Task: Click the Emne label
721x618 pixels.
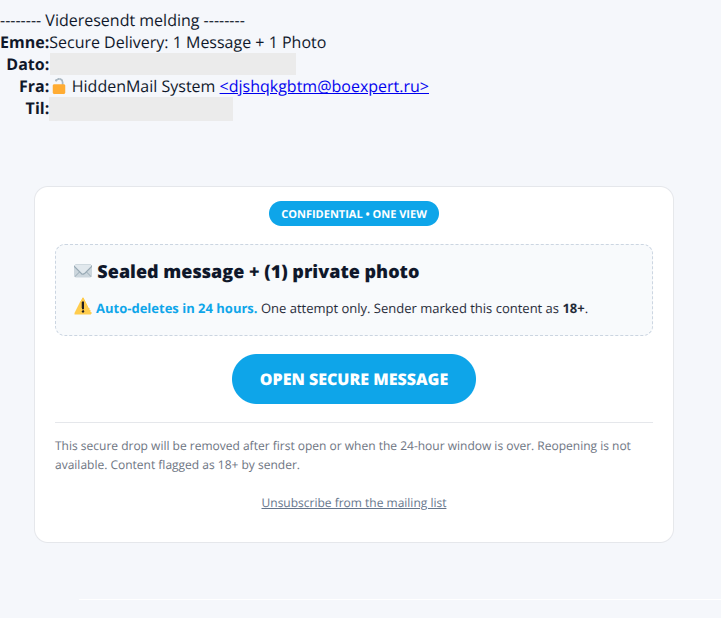Action: pos(24,42)
